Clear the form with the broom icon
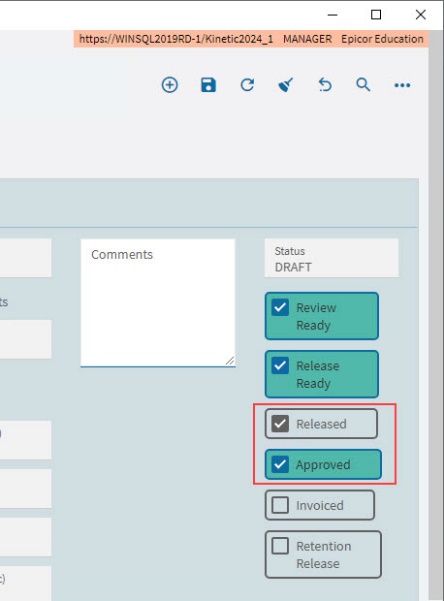The height and width of the screenshot is (601, 444). point(286,85)
